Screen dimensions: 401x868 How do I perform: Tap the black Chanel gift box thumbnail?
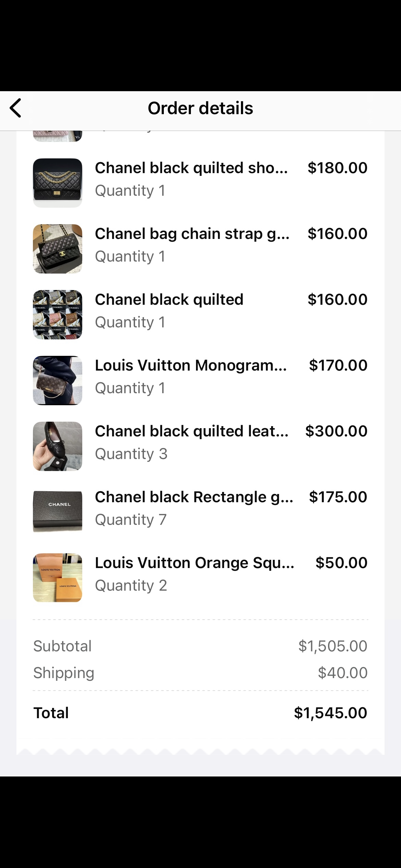pos(58,512)
